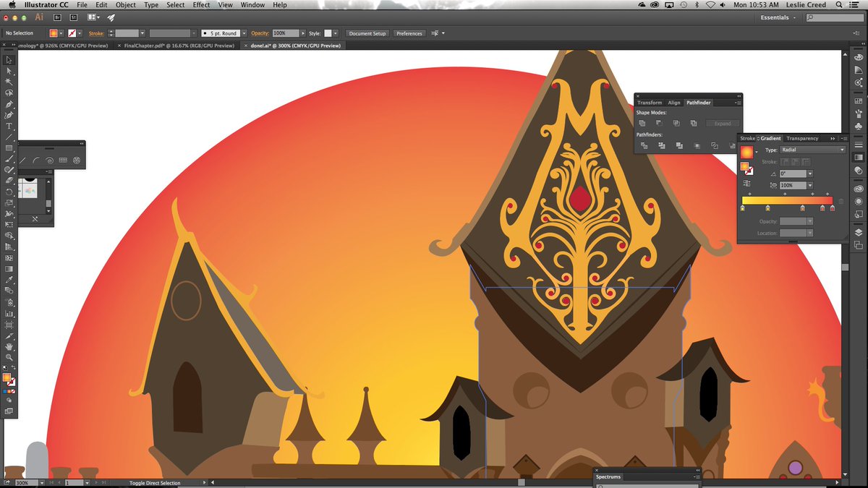Change the drawing mode at toolbar bottom
868x488 pixels.
pyautogui.click(x=9, y=399)
